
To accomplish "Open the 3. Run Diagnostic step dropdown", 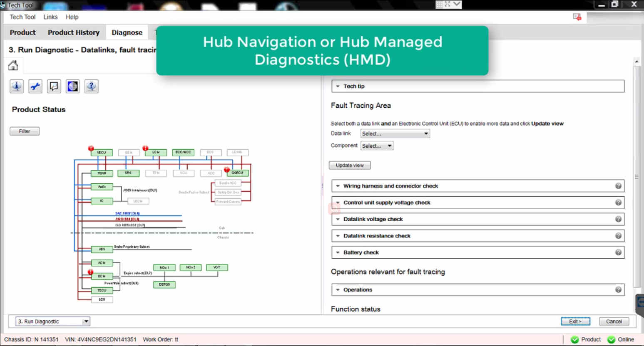I will pyautogui.click(x=53, y=321).
